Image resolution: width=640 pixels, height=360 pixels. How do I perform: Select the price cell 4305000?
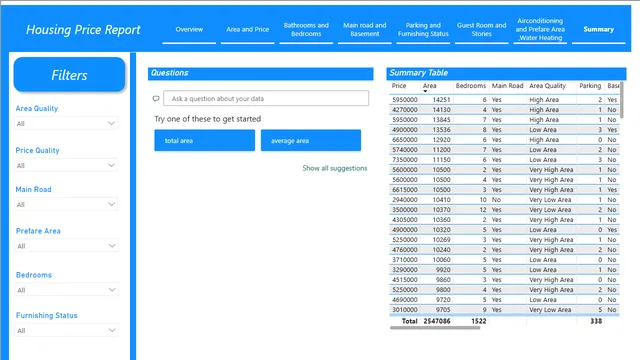404,220
